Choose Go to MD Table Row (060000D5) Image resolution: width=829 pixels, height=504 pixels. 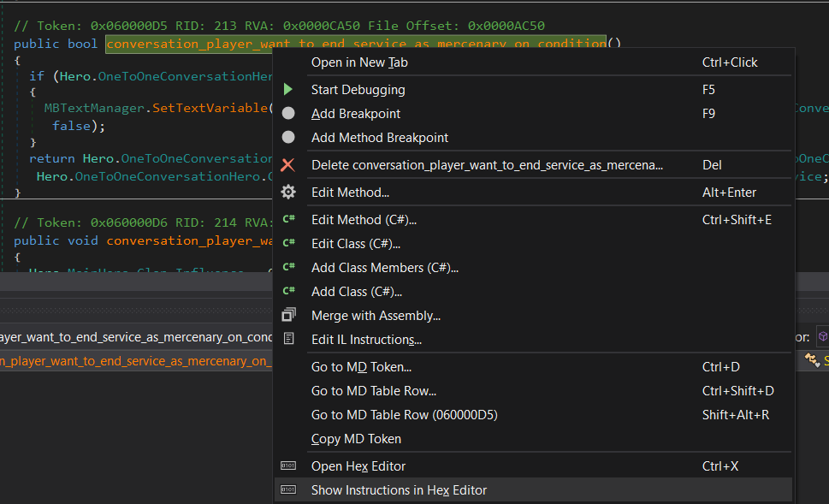(x=533, y=415)
